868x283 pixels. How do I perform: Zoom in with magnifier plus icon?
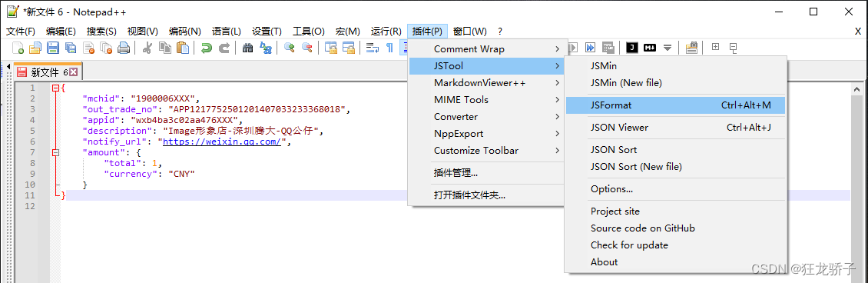tap(289, 48)
